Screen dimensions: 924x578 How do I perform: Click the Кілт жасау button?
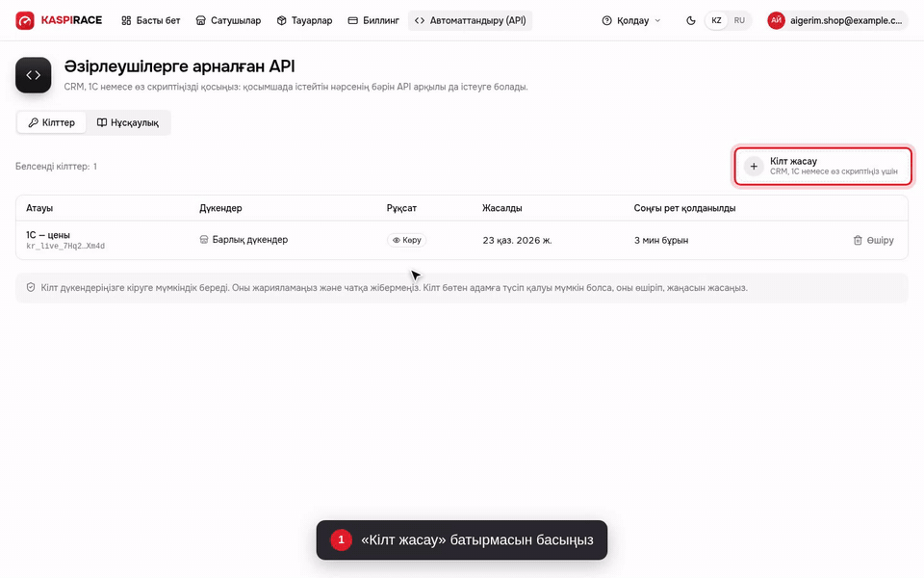(x=823, y=167)
